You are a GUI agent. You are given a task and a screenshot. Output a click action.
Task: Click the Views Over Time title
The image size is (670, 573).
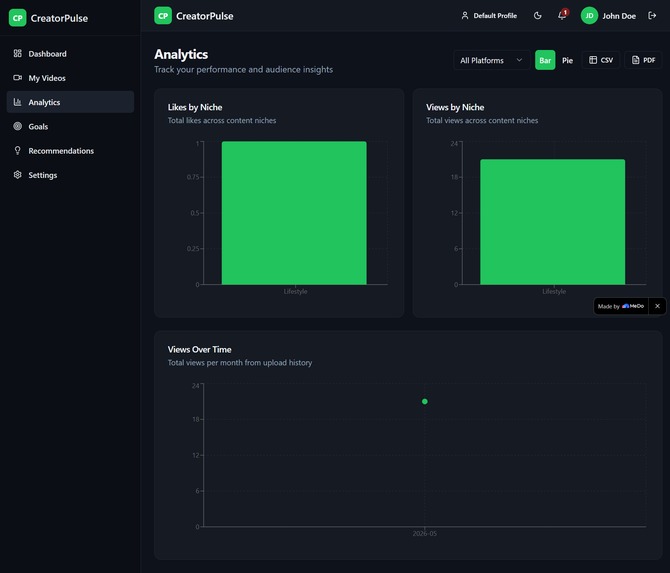200,350
